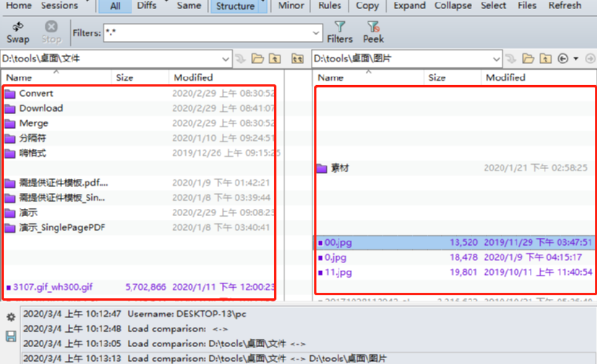The height and width of the screenshot is (364, 597).
Task: Select the 演示_SinglePagePDF folder row
Action: (143, 228)
